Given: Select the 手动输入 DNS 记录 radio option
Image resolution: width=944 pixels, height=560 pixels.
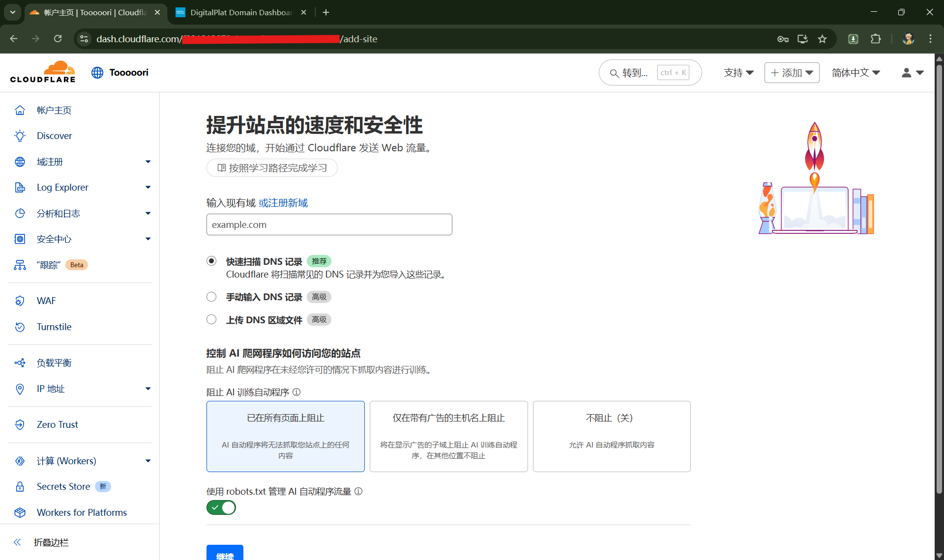Looking at the screenshot, I should point(211,297).
